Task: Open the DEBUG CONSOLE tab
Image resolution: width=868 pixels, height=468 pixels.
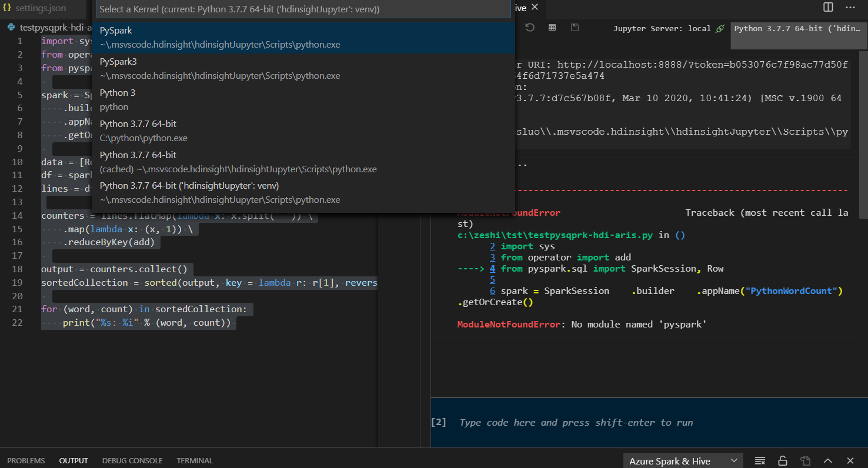Action: coord(132,460)
